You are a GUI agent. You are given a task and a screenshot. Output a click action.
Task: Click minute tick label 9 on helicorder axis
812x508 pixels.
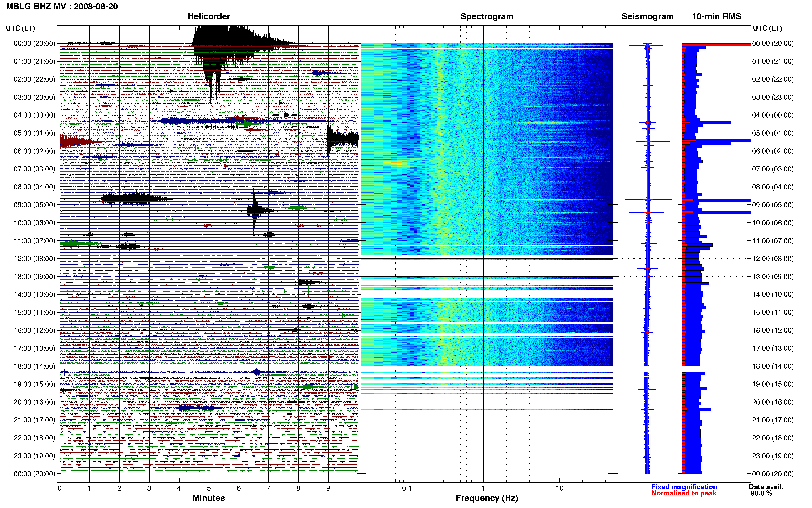328,488
